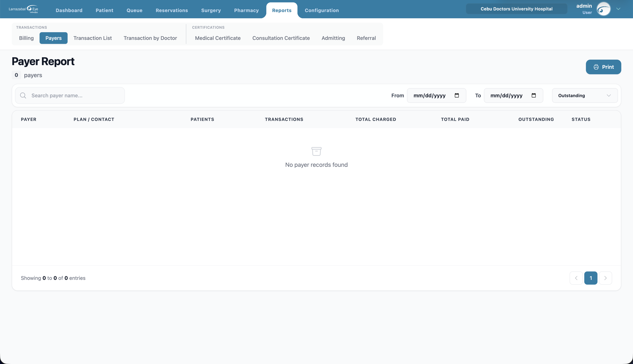Open the Surgery tab
The width and height of the screenshot is (633, 364).
pos(211,10)
